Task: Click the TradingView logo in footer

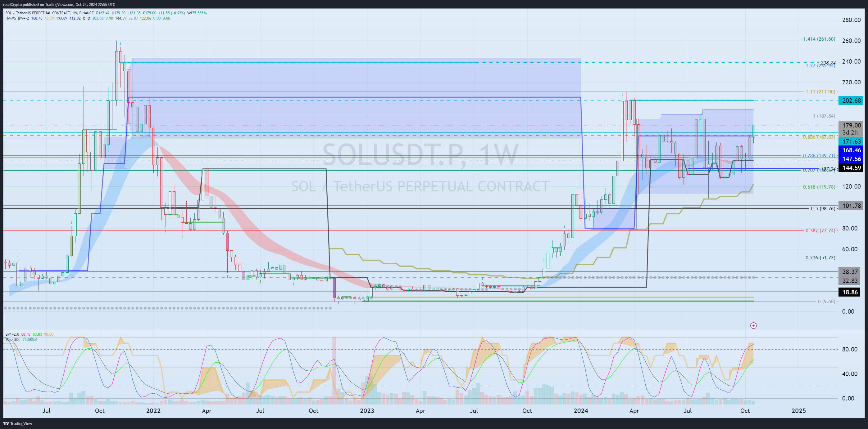Action: click(x=18, y=424)
